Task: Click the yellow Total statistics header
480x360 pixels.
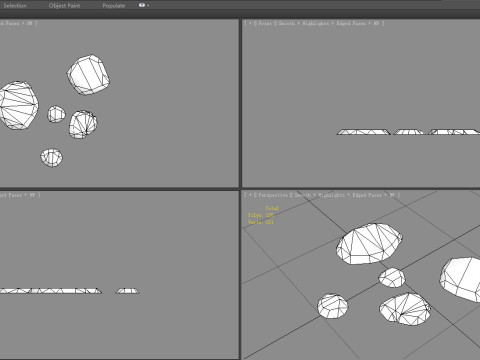Action: point(272,208)
